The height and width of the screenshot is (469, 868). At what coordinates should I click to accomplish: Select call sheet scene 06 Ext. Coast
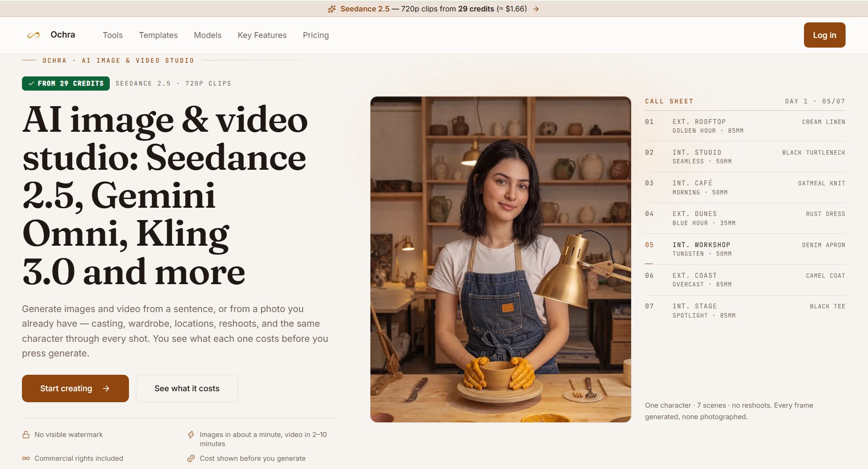[x=745, y=280]
